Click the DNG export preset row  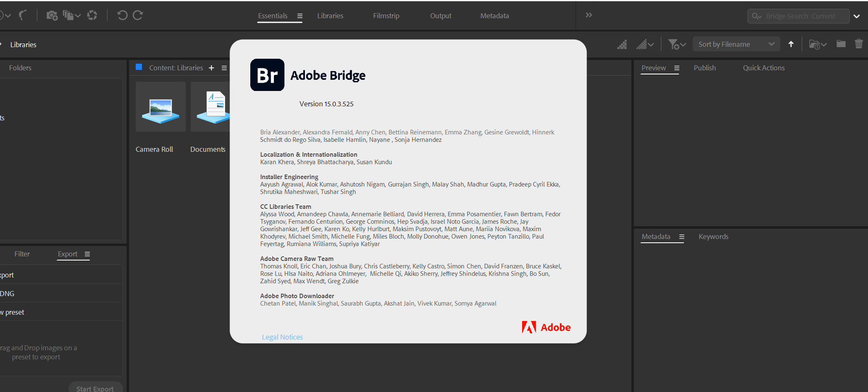point(61,294)
